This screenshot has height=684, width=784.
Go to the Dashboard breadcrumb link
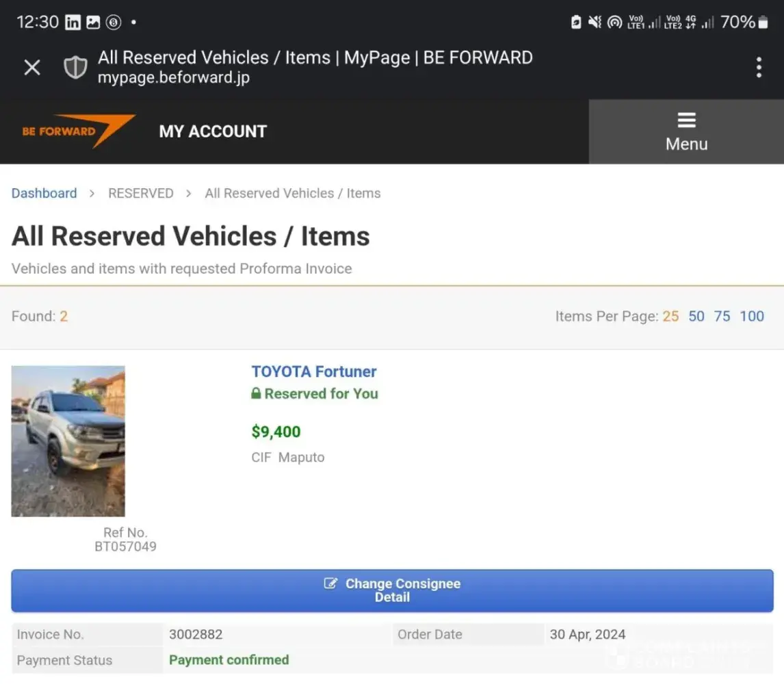(44, 193)
